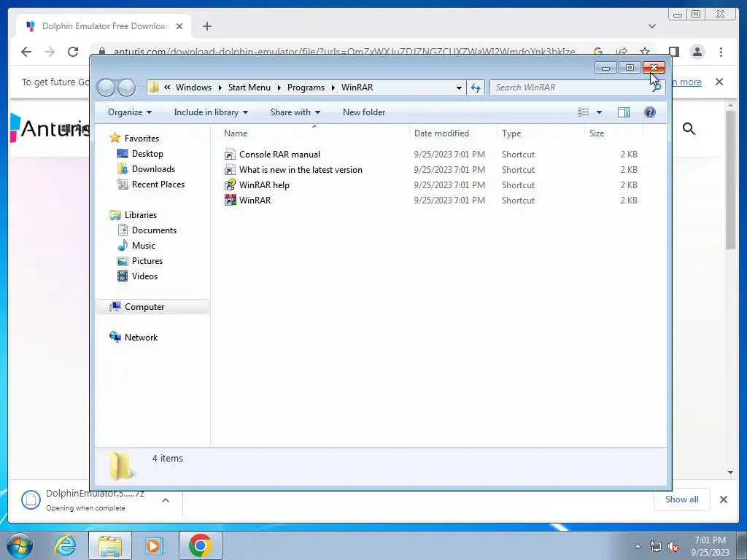Open the Include in library menu
747x560 pixels.
click(x=211, y=112)
